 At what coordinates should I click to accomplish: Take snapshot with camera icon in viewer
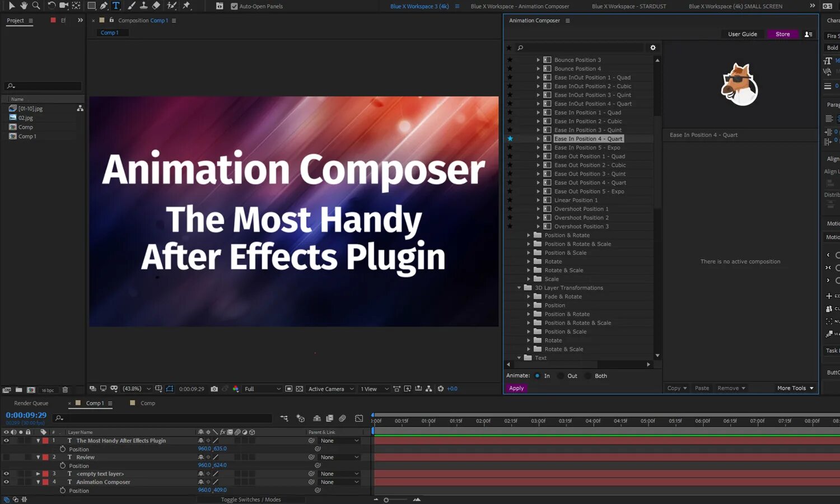click(x=214, y=389)
